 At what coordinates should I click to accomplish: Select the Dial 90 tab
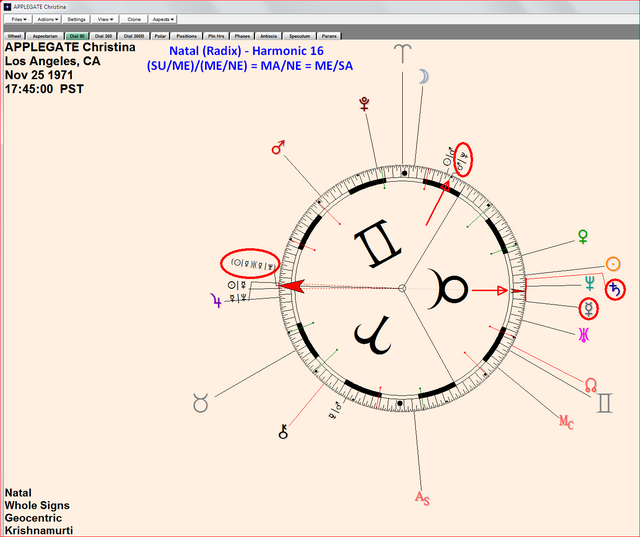tap(77, 36)
